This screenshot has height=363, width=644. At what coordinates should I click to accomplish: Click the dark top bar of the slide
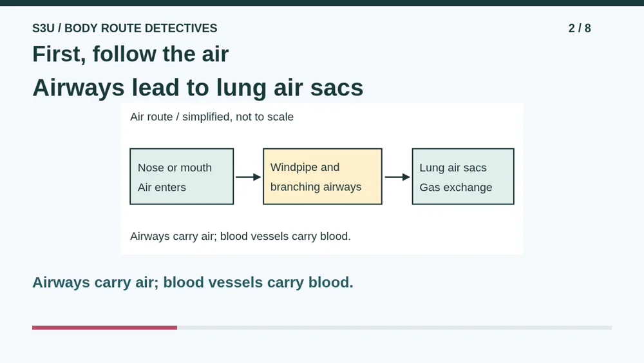[x=322, y=3]
